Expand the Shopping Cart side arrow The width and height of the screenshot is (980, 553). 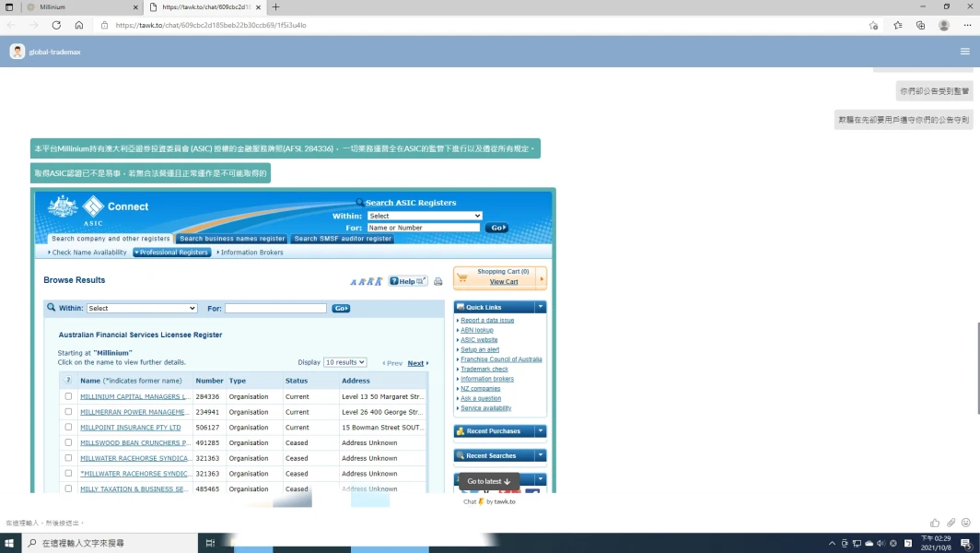click(x=542, y=278)
